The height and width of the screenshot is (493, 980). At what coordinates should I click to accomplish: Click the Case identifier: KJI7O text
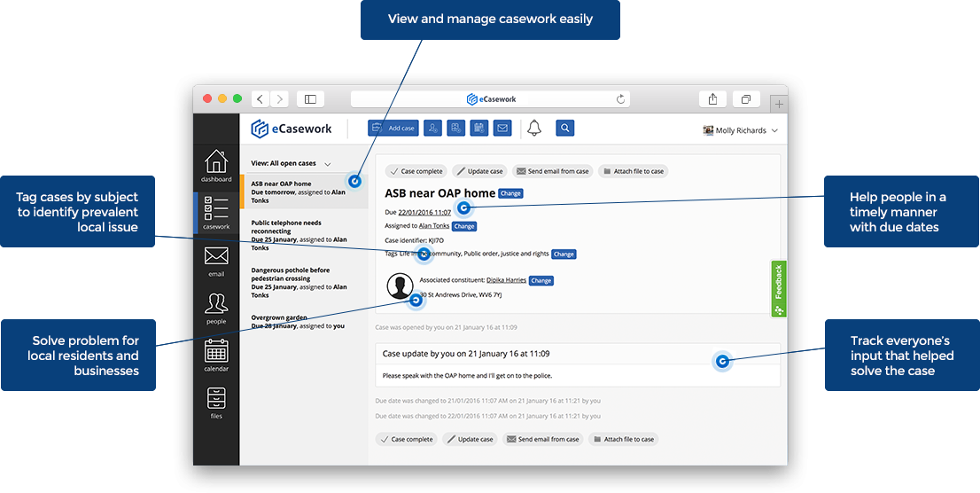(415, 240)
